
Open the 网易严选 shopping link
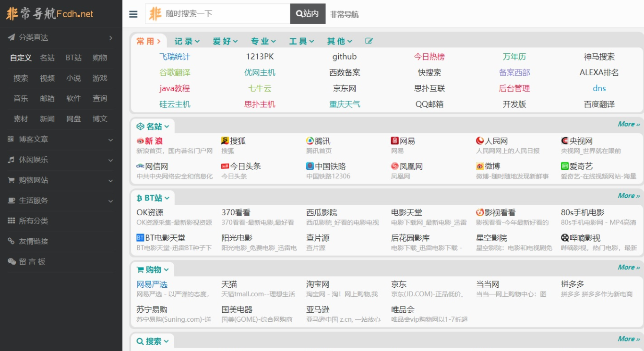152,284
